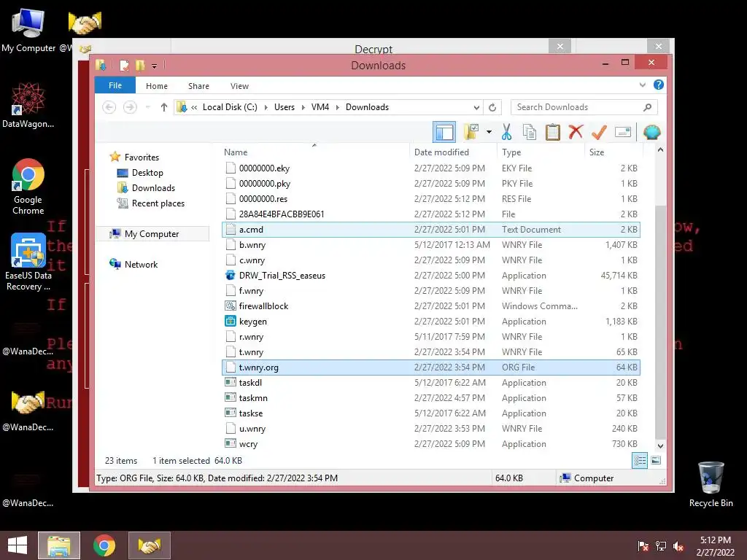Select the b.wnry file row
Screen dimensions: 747x560
tap(430, 245)
